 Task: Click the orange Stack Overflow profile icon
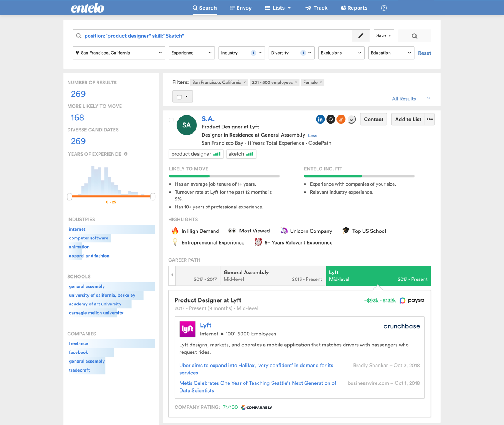click(x=341, y=120)
